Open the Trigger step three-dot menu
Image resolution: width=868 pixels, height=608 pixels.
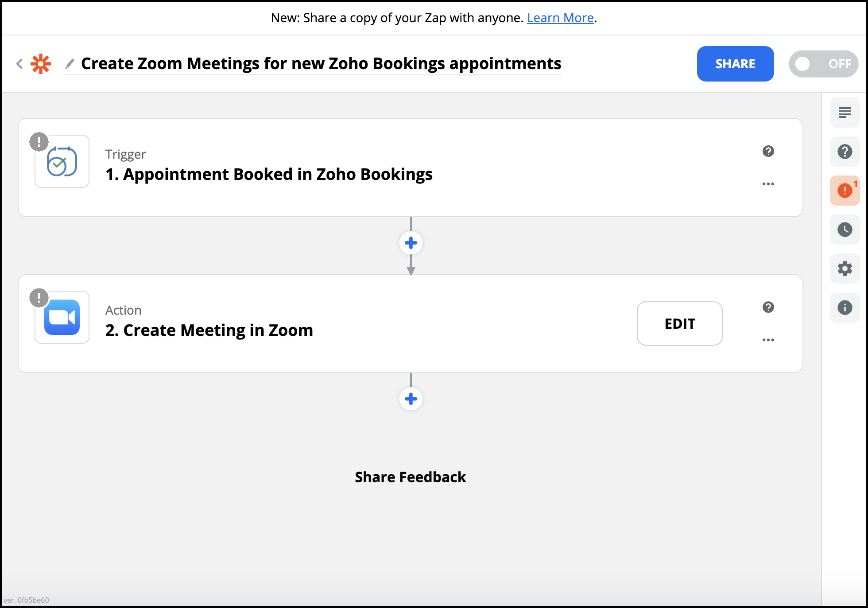coord(768,184)
